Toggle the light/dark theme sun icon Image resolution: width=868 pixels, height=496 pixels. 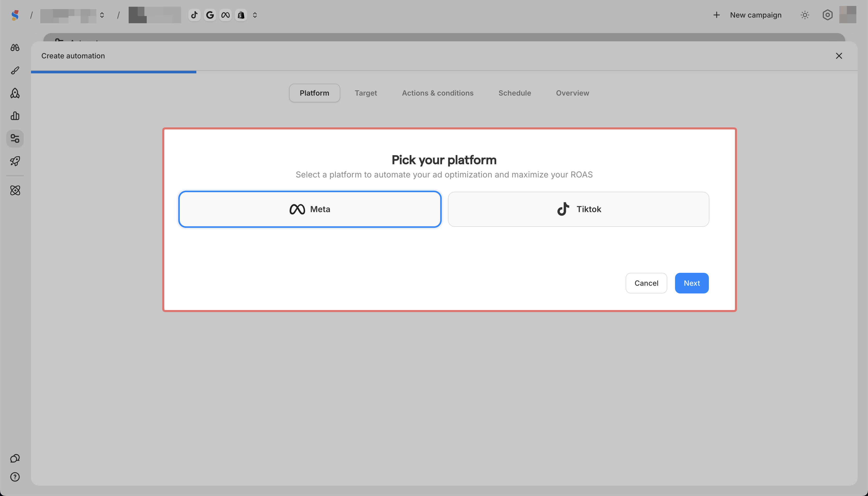point(805,15)
